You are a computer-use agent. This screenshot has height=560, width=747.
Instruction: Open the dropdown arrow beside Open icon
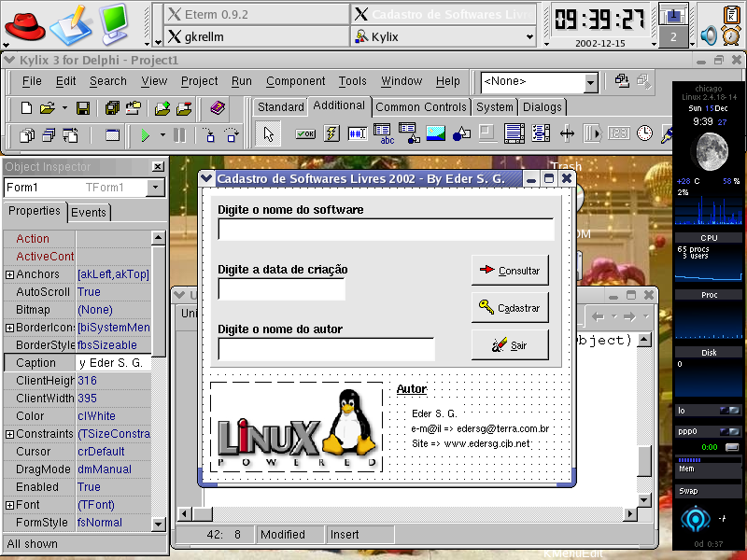point(64,108)
